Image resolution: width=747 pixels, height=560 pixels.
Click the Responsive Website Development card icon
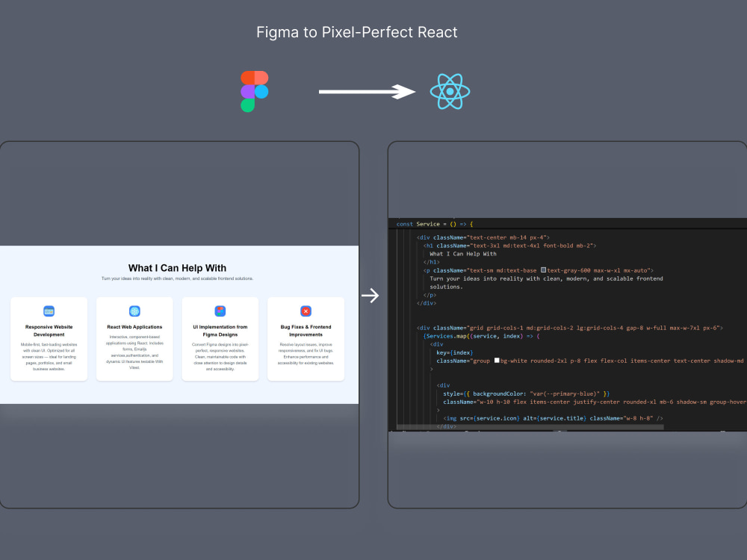pyautogui.click(x=49, y=311)
